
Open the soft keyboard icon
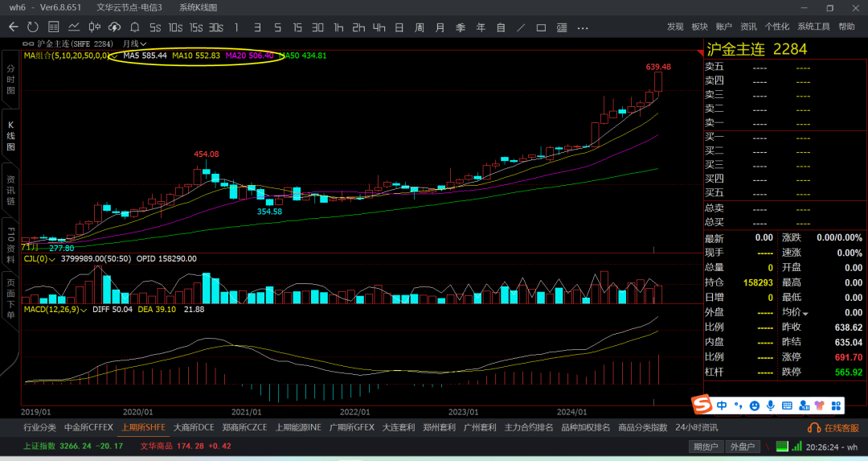(787, 405)
